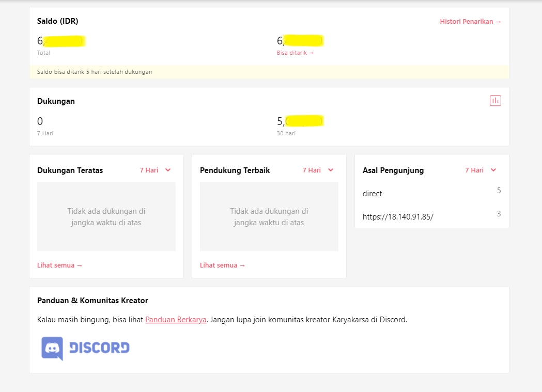
Task: Click the https://18.140.91.85/ referrer entry
Action: [398, 217]
